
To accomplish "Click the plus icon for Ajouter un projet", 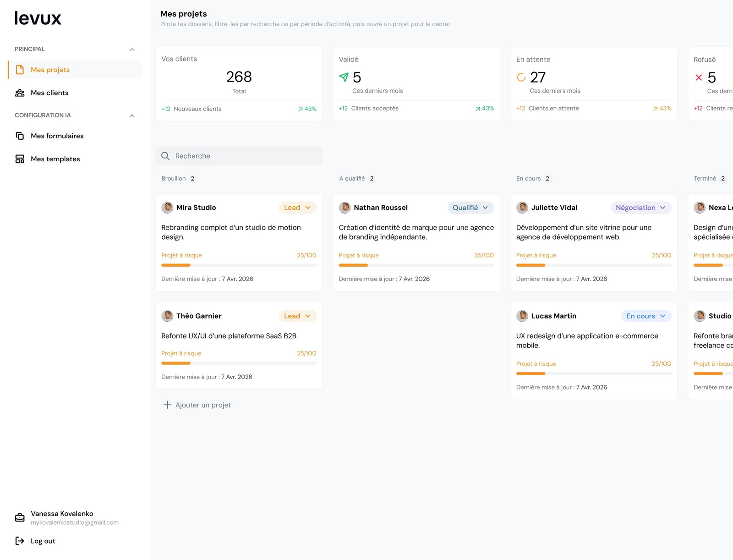I will [167, 405].
